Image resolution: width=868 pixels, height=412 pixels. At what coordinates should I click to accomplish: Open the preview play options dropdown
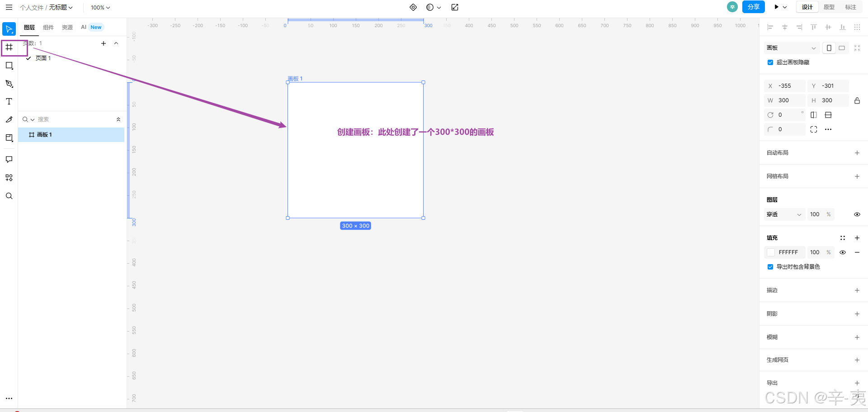[785, 7]
